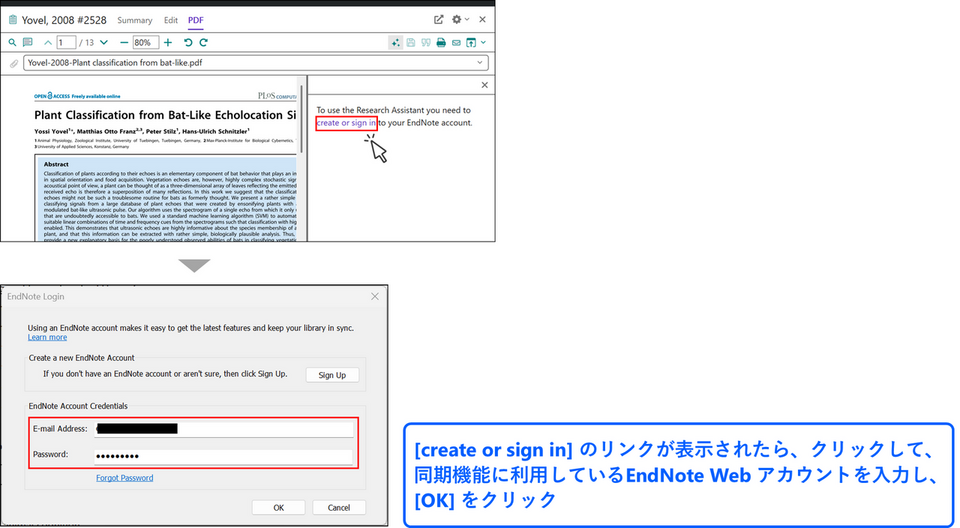Viewport: 960px width, 528px height.
Task: Go to previous PDF page
Action: pyautogui.click(x=47, y=43)
